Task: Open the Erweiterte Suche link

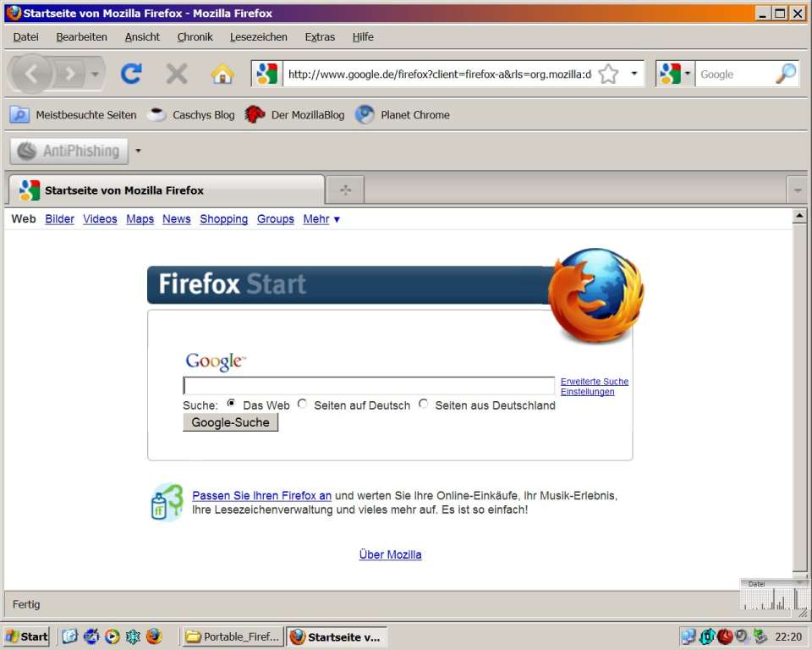Action: click(595, 382)
